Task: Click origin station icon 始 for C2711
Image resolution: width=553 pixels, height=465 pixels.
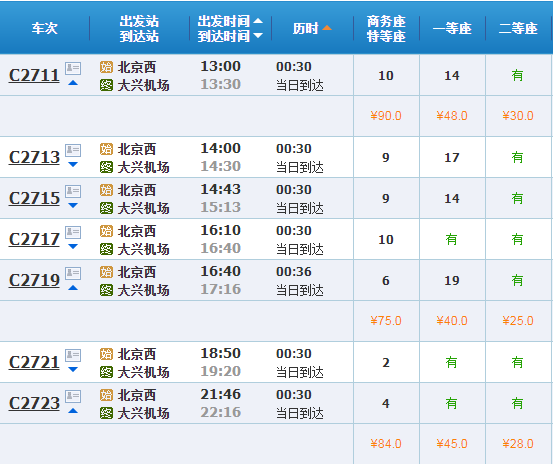Action: (106, 67)
